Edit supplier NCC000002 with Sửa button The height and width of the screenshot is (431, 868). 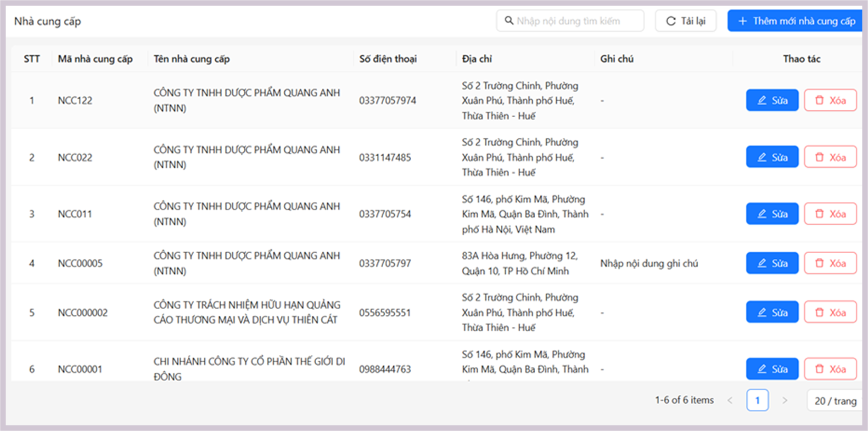[772, 312]
